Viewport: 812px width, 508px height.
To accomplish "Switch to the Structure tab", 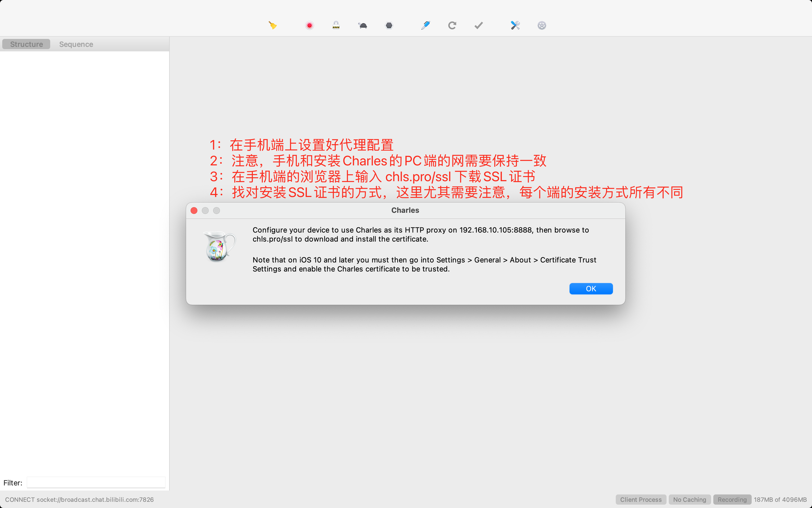I will (26, 44).
